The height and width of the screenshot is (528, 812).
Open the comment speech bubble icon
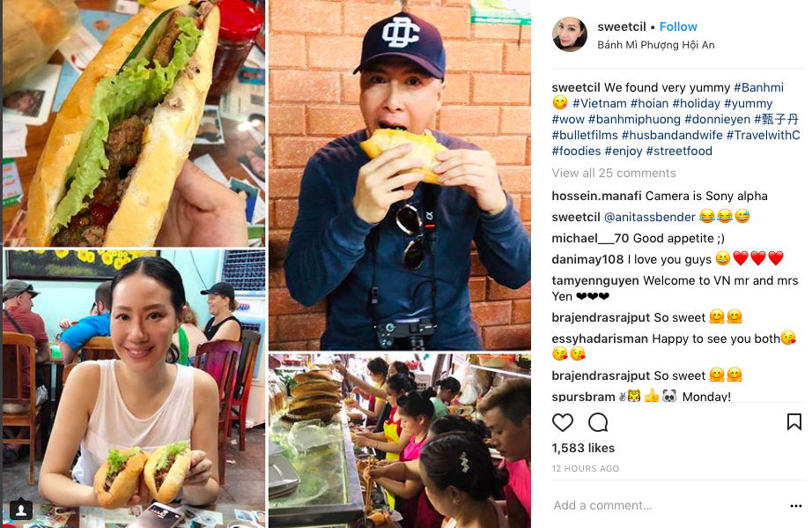click(x=598, y=423)
